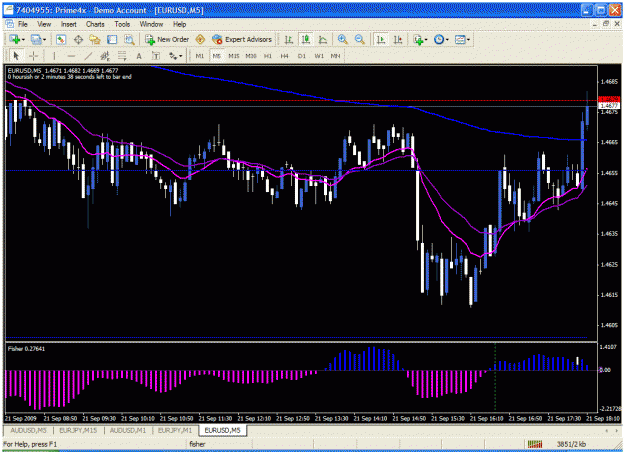
Task: Select the Text 'A' tool
Action: 139,56
